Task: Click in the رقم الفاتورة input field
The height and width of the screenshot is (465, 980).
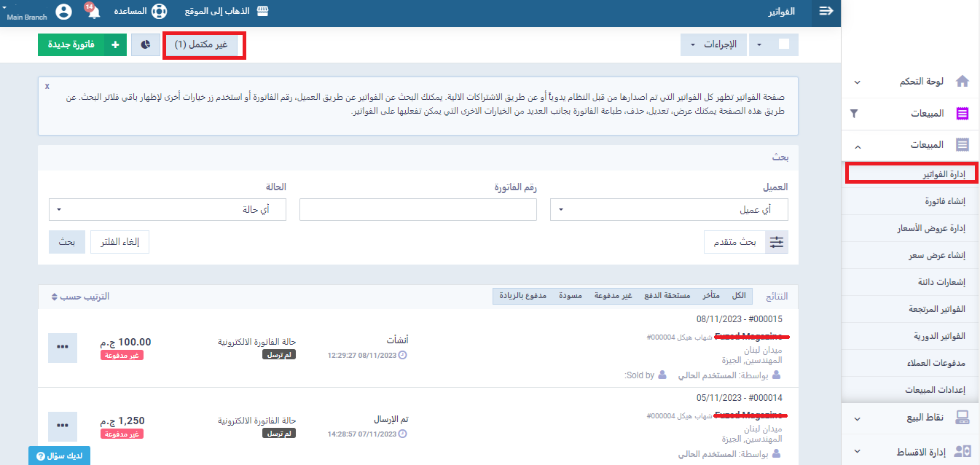Action: [x=418, y=210]
